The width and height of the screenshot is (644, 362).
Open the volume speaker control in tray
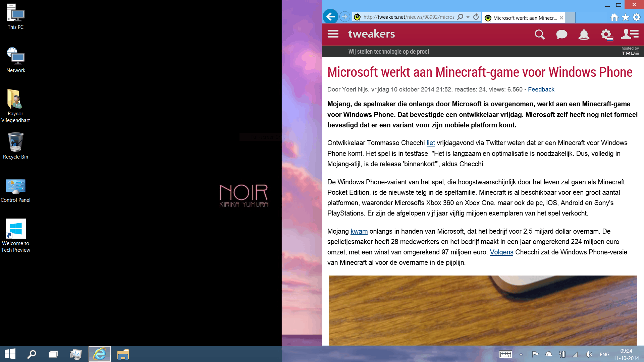(589, 354)
